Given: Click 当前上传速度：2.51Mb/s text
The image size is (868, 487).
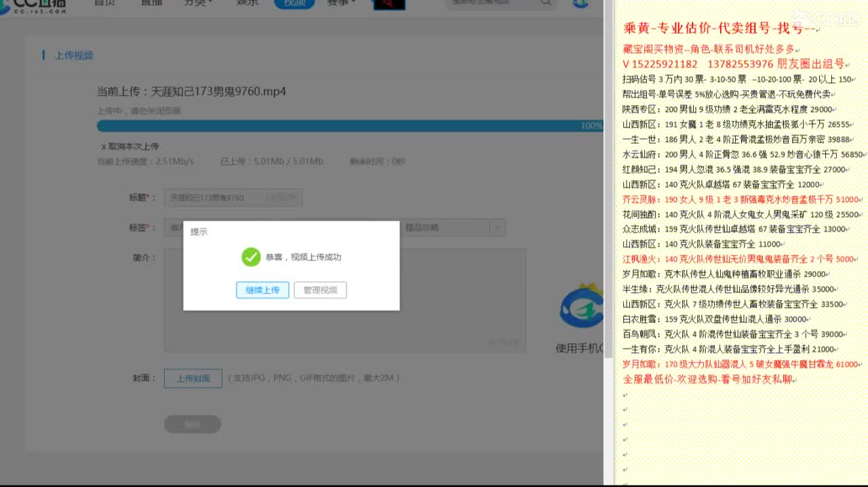Looking at the screenshot, I should coord(145,161).
